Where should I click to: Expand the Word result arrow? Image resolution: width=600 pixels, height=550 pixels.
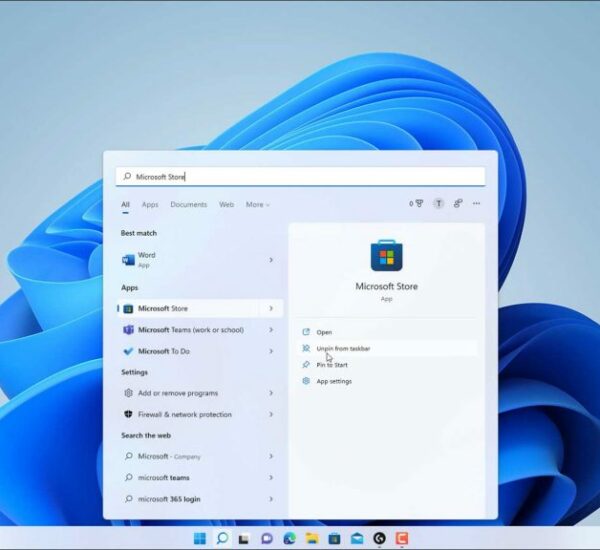pos(271,260)
